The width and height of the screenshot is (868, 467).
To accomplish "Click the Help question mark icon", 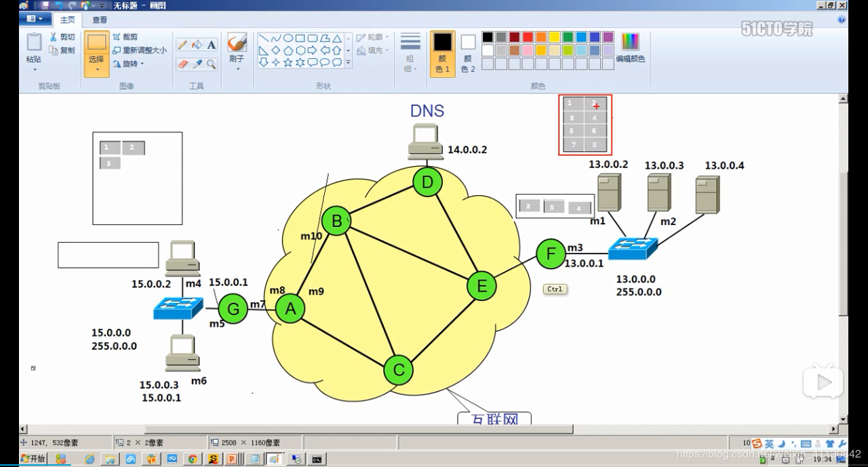I will 842,20.
